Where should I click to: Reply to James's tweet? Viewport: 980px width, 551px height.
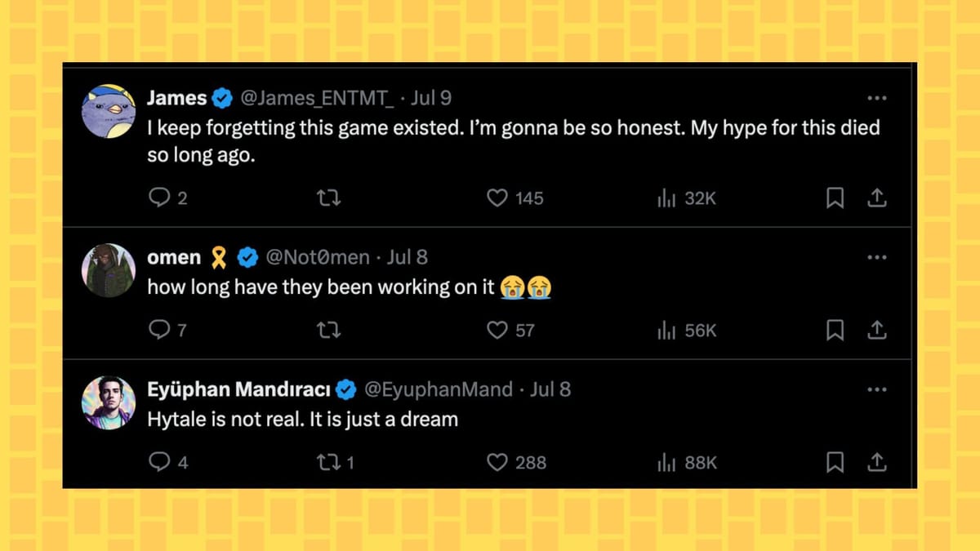[159, 198]
